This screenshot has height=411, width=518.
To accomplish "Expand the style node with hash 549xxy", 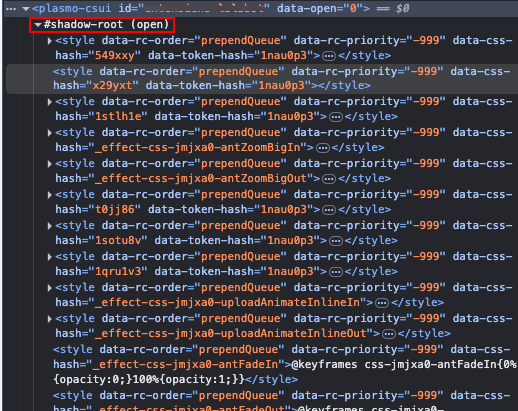I will tap(50, 41).
